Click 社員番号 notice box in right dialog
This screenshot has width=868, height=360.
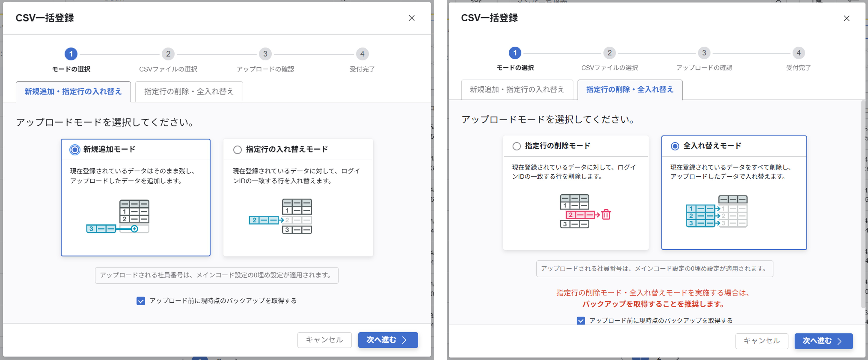coord(655,269)
